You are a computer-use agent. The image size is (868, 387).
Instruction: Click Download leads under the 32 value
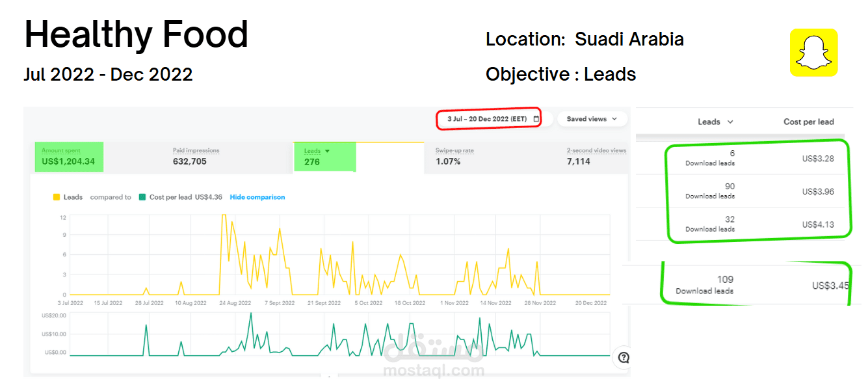[710, 229]
